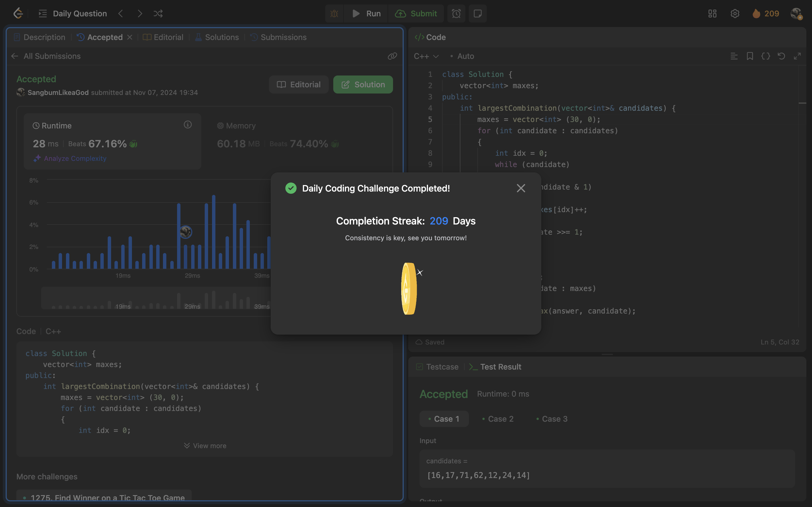Click the Analyze Complexity link

tap(75, 158)
